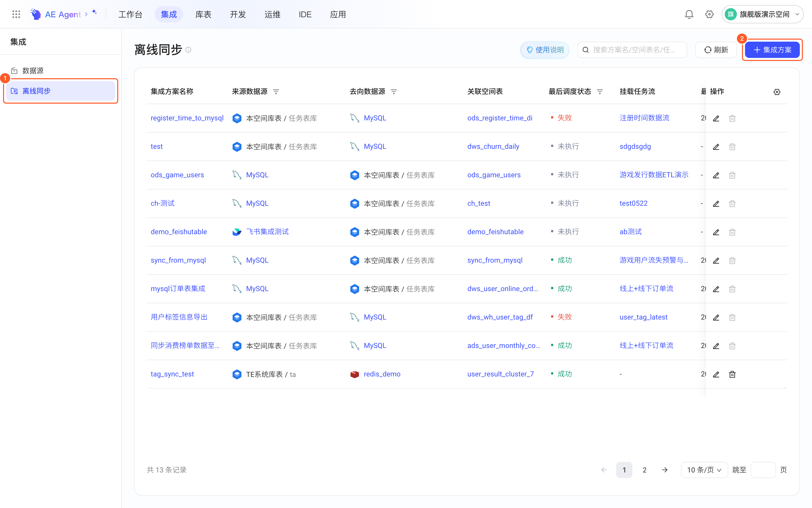Open the notifications bell
This screenshot has height=508, width=812.
pyautogui.click(x=689, y=14)
